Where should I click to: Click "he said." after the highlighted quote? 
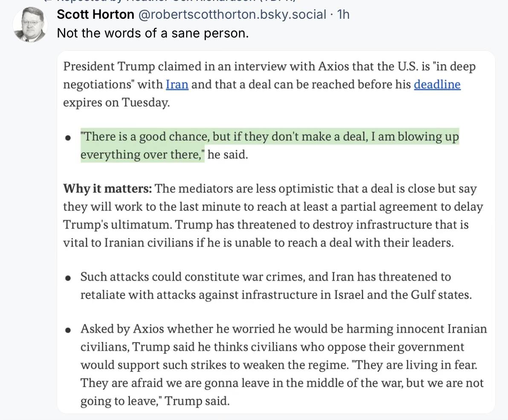pyautogui.click(x=228, y=155)
